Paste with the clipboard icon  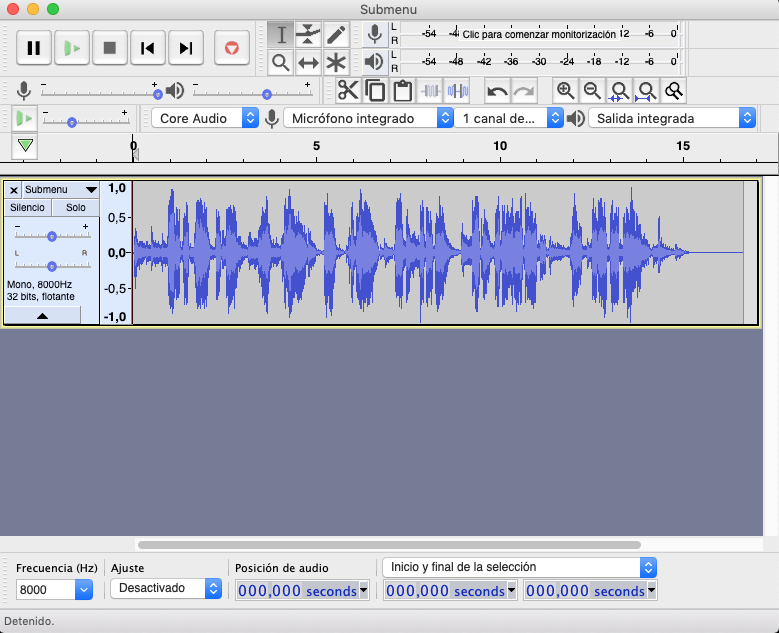402,91
